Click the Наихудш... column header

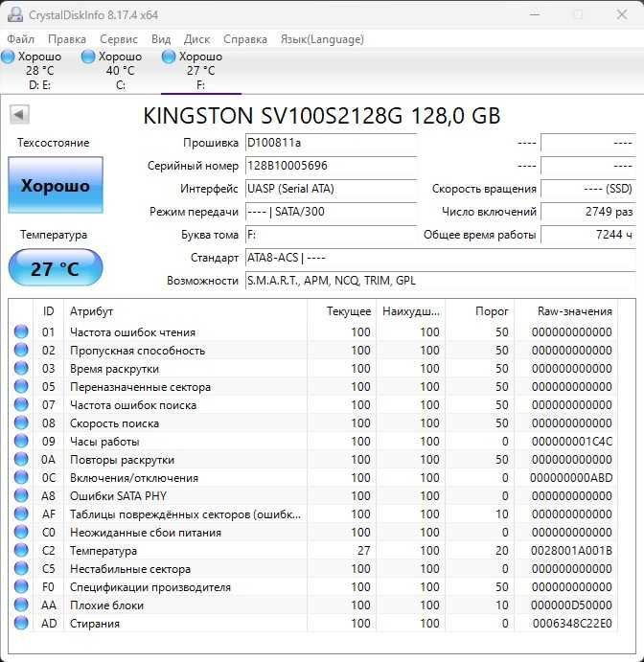[x=411, y=311]
